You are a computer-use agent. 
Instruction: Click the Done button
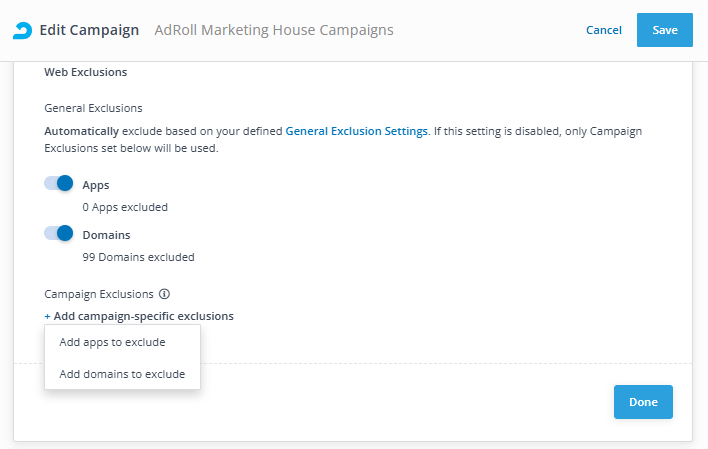[643, 402]
